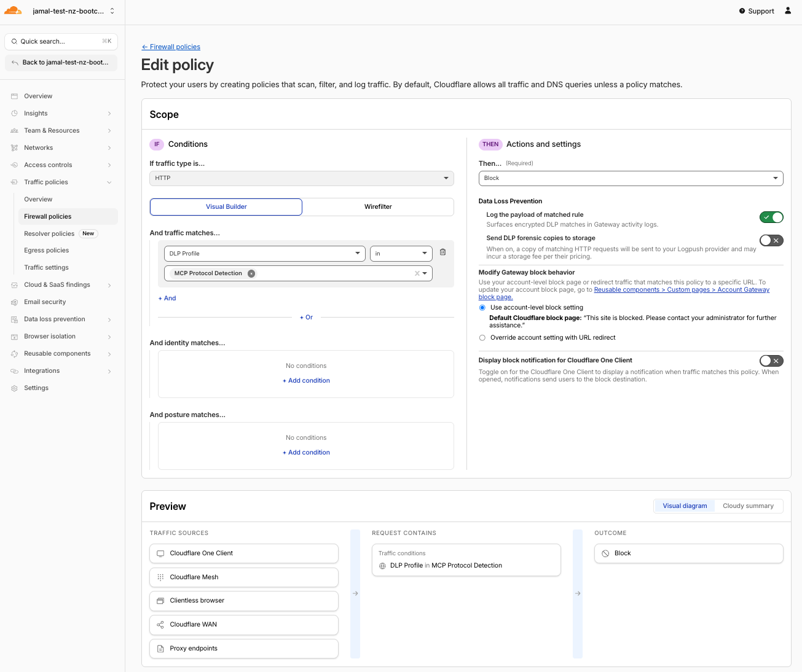Click the Email security icon
Viewport: 802px width, 672px height.
[14, 302]
